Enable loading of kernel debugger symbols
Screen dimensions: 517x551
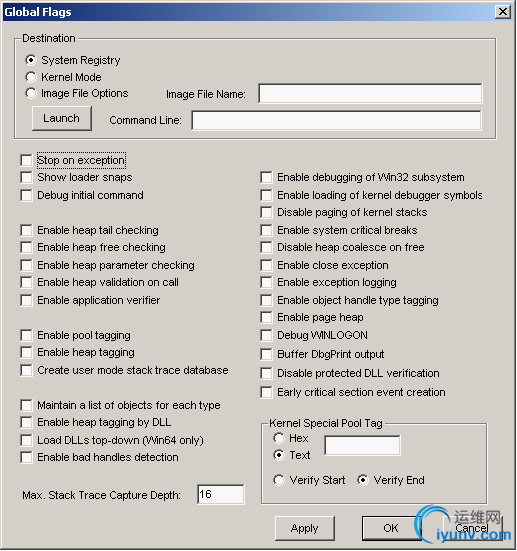[266, 195]
